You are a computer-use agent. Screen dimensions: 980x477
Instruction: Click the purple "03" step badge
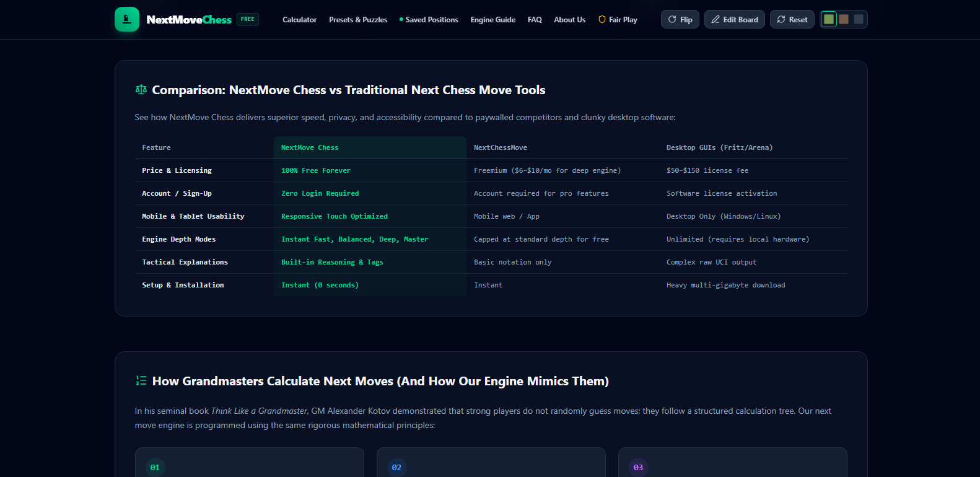click(638, 468)
